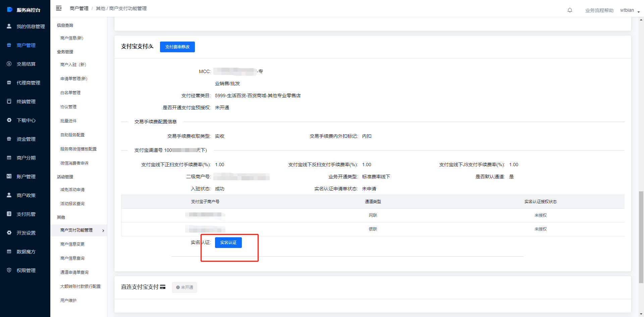Select 申请单管理(新) submenu item
The image size is (644, 317).
click(74, 79)
